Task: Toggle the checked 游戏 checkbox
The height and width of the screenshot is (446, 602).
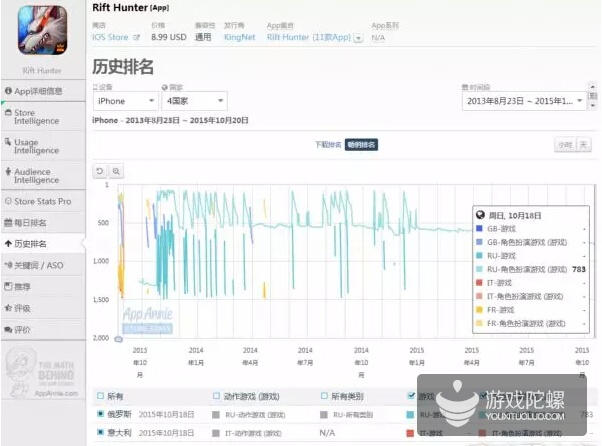Action: pos(411,395)
